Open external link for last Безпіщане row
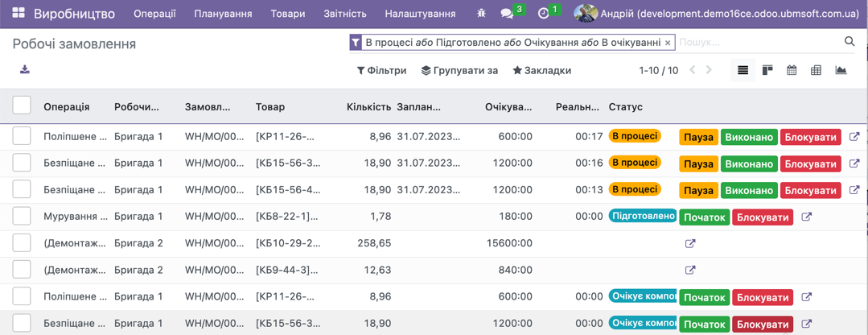The height and width of the screenshot is (335, 868). (x=807, y=324)
